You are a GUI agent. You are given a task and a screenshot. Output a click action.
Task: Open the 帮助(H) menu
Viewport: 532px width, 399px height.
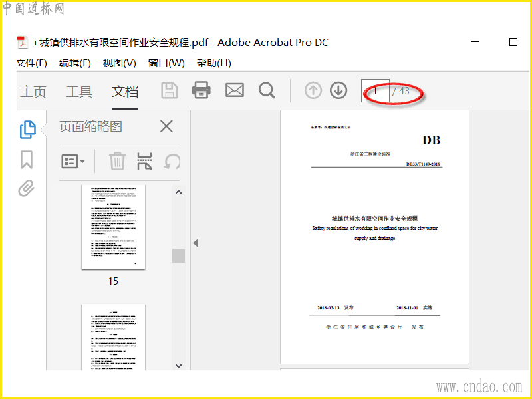point(213,63)
